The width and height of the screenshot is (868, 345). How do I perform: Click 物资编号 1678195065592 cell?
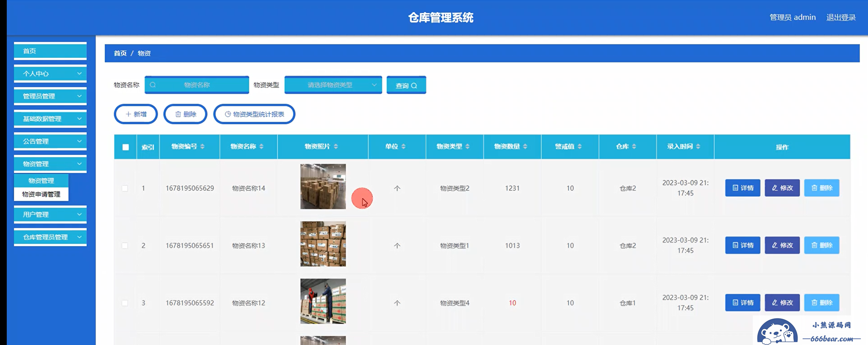190,303
